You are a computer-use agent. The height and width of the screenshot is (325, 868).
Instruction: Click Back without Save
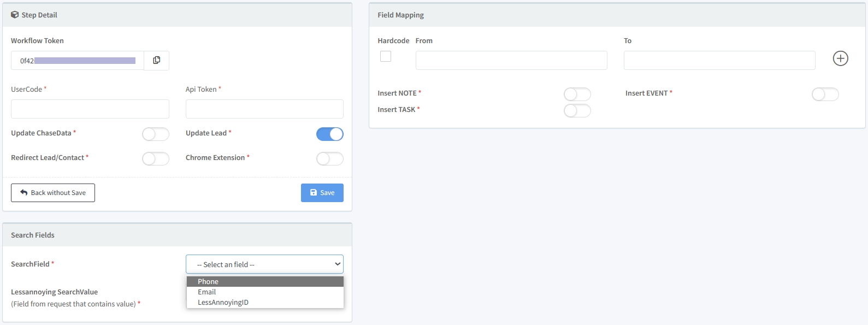(53, 193)
